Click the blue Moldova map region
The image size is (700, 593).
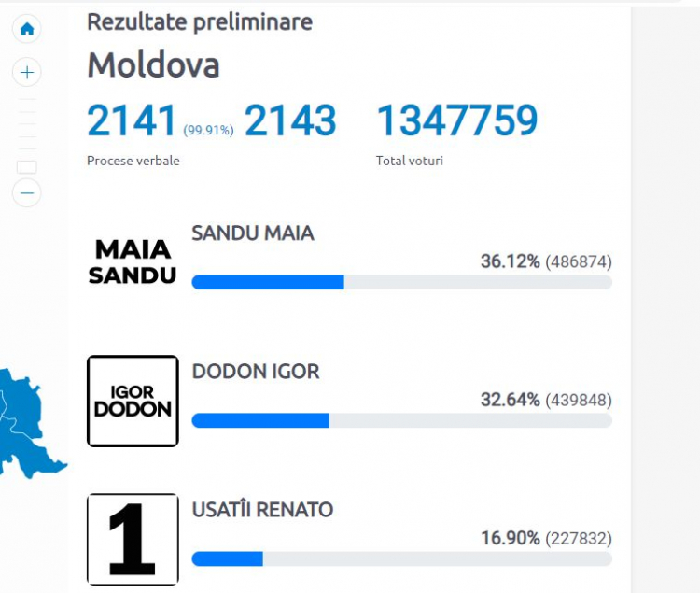point(22,424)
